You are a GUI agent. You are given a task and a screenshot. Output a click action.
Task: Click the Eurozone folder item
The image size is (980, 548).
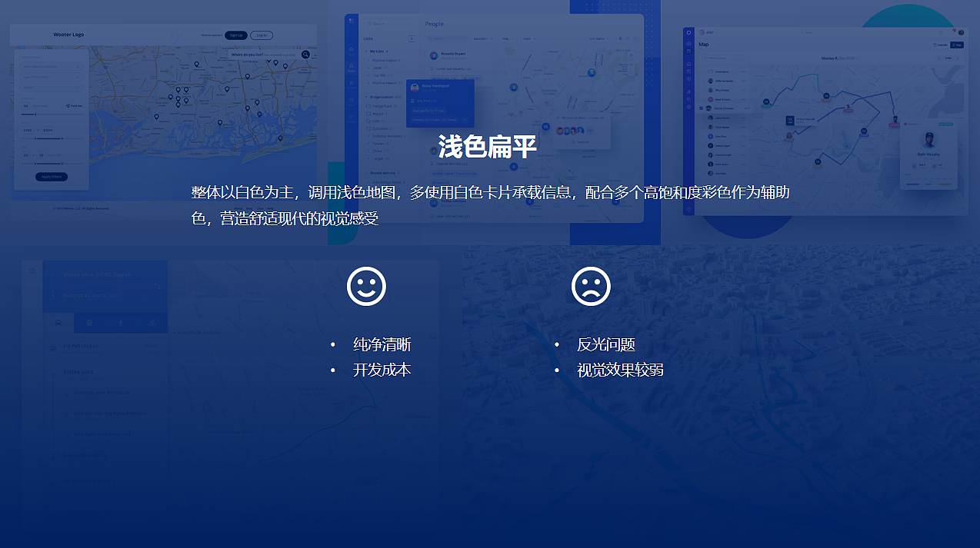click(379, 128)
